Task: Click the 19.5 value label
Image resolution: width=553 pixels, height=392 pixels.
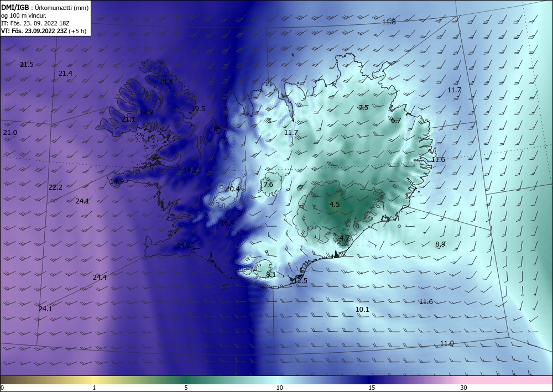Action: pyautogui.click(x=198, y=108)
